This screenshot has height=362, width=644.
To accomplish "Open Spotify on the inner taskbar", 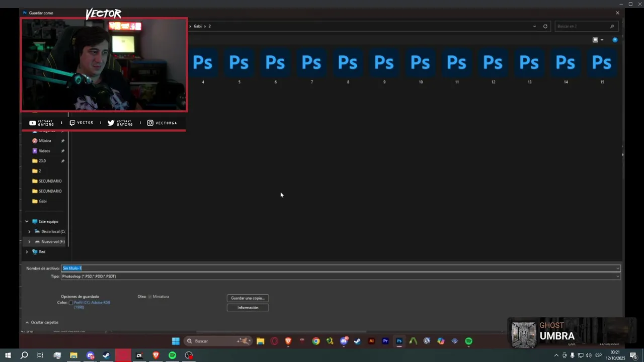I will pyautogui.click(x=468, y=341).
